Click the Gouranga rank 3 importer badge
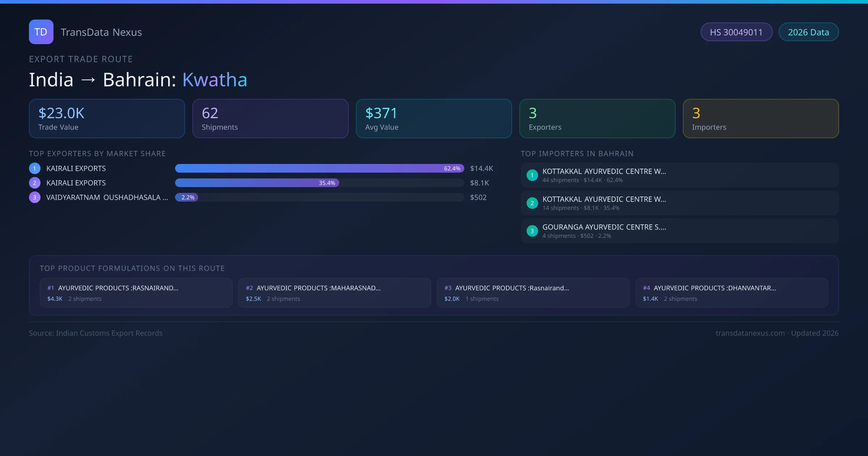The height and width of the screenshot is (456, 868). (x=532, y=231)
